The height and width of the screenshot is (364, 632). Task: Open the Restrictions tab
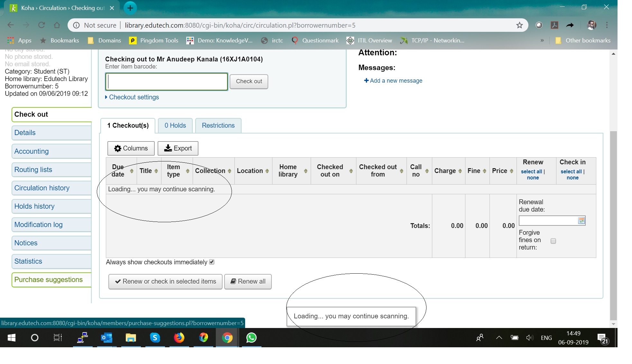[218, 125]
